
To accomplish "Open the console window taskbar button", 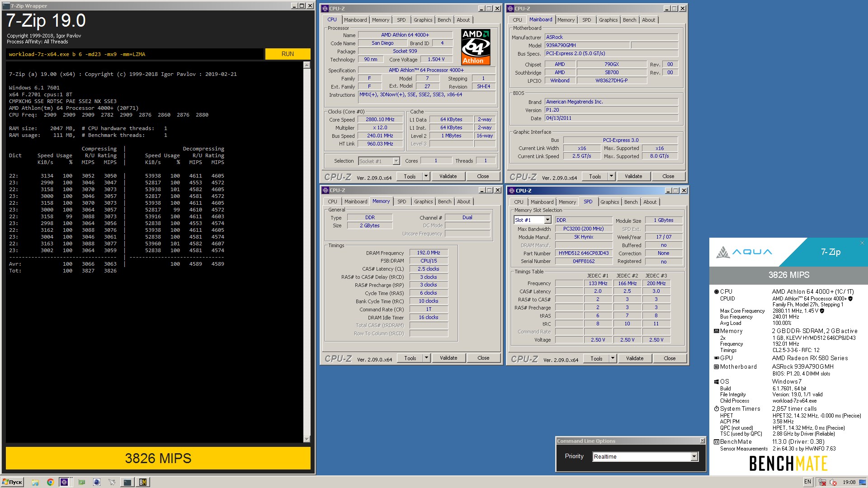I will click(127, 482).
